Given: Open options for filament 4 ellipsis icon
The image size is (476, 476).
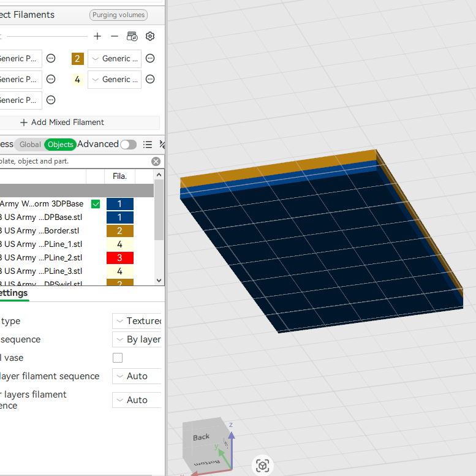Looking at the screenshot, I should [x=150, y=79].
